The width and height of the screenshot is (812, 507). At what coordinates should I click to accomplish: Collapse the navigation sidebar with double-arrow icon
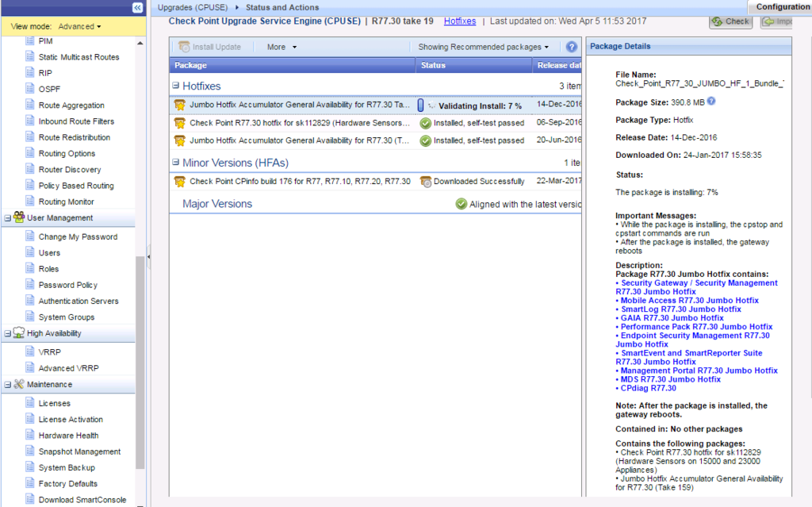(137, 7)
